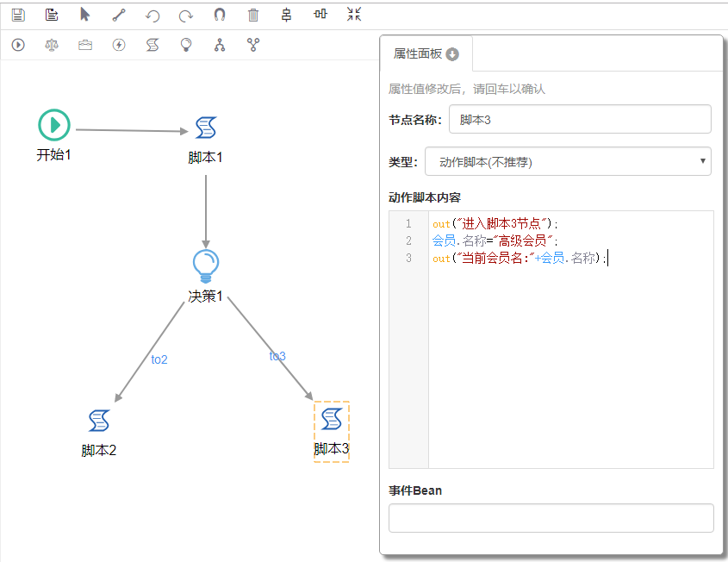Click line 1 in the script editor

click(495, 224)
